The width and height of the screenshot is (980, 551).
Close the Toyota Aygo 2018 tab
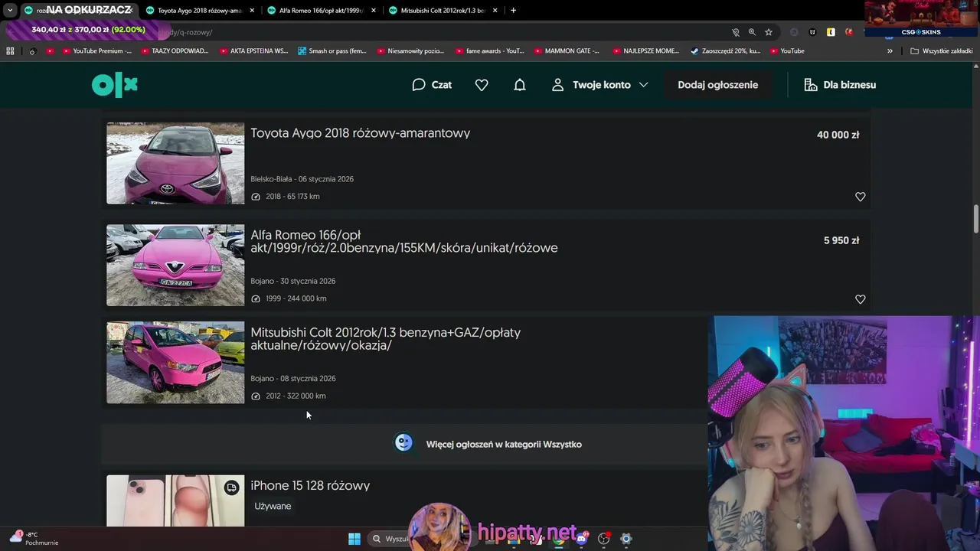pyautogui.click(x=252, y=11)
